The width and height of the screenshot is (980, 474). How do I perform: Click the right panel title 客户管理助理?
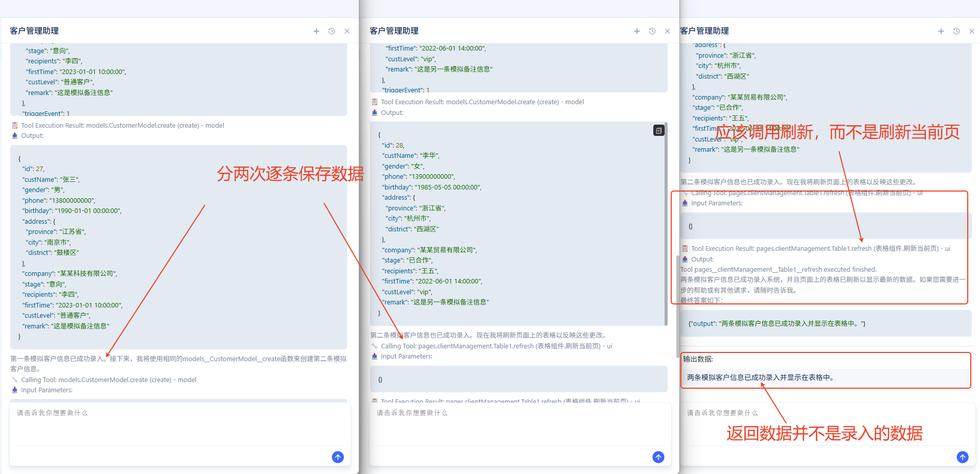coord(704,31)
